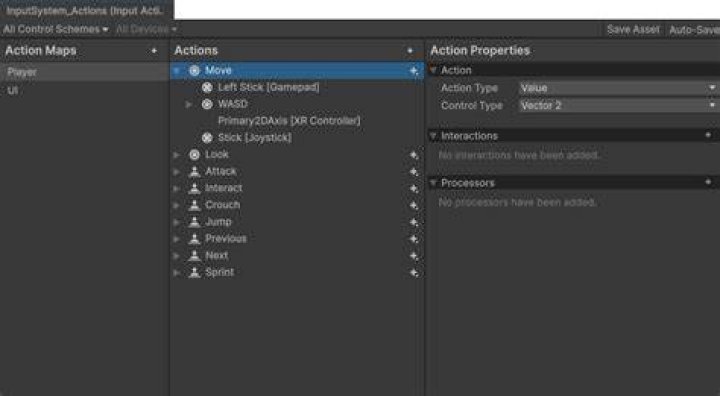The image size is (720, 396).
Task: Click the Move action's value-type icon
Action: click(x=195, y=70)
